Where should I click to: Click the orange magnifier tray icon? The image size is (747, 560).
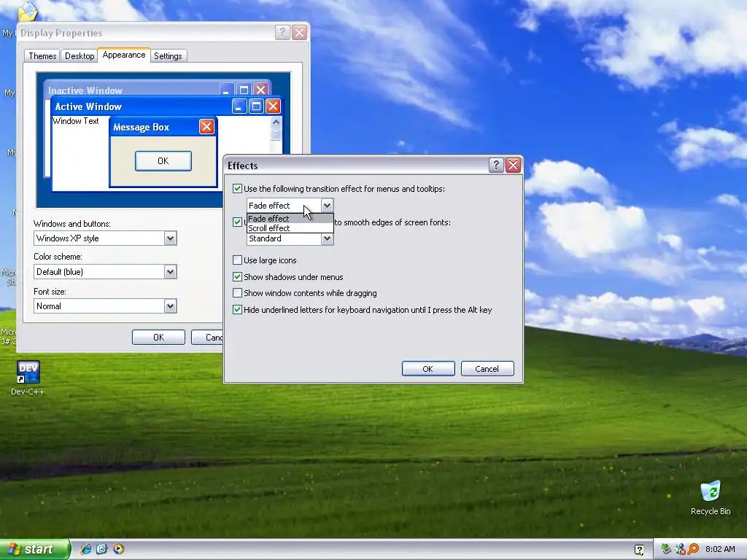tap(693, 549)
